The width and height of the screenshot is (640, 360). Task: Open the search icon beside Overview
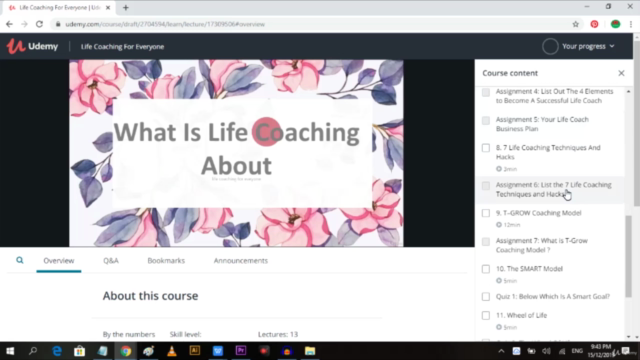[x=20, y=260]
